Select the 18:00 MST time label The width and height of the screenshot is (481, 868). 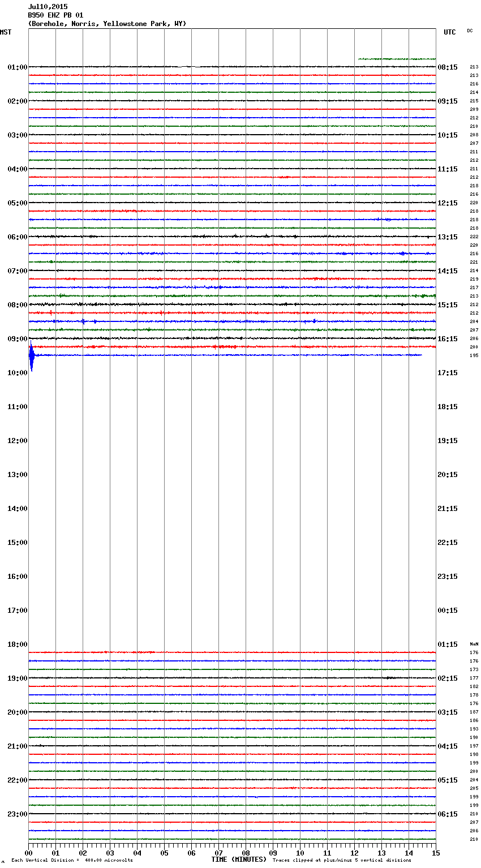[18, 644]
